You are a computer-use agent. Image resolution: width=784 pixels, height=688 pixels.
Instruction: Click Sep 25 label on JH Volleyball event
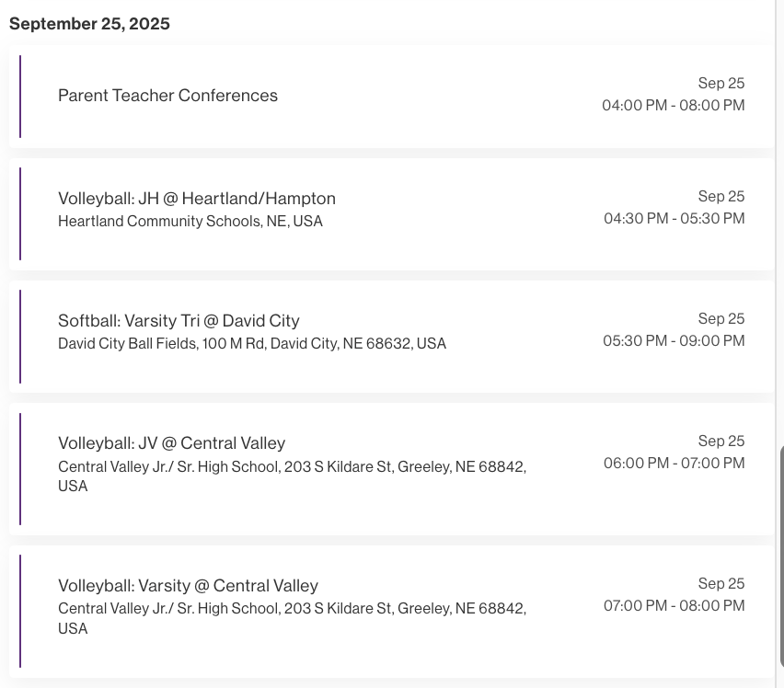(x=721, y=197)
